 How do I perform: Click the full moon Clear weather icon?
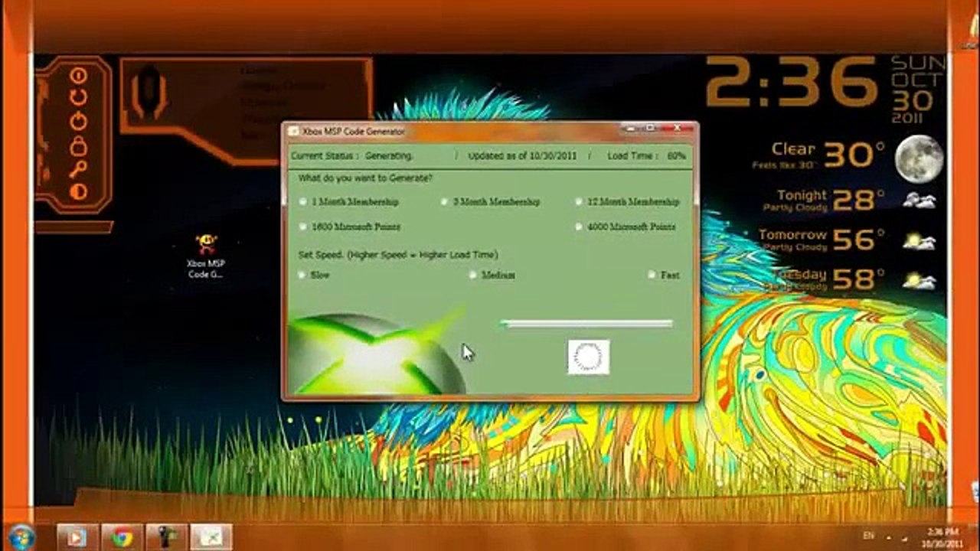[x=919, y=159]
